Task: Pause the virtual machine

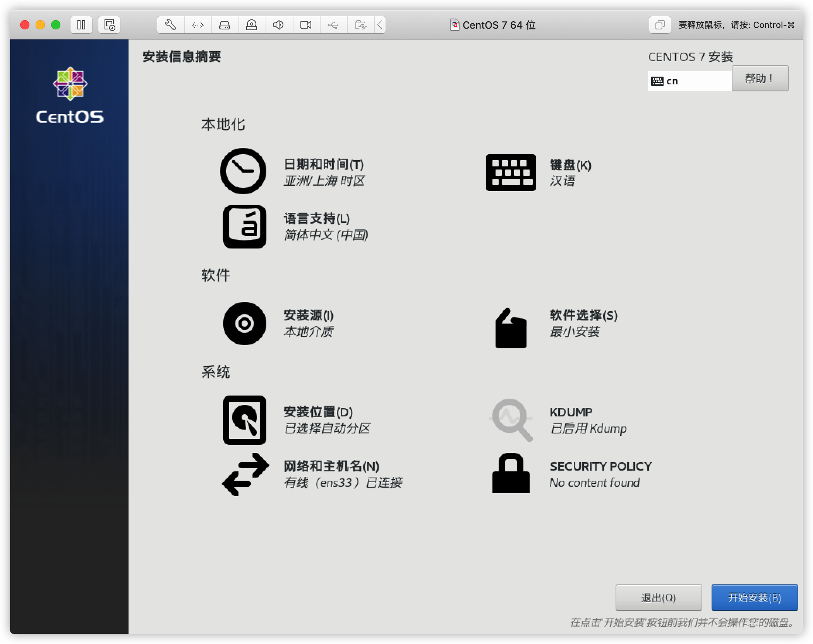Action: pyautogui.click(x=81, y=25)
